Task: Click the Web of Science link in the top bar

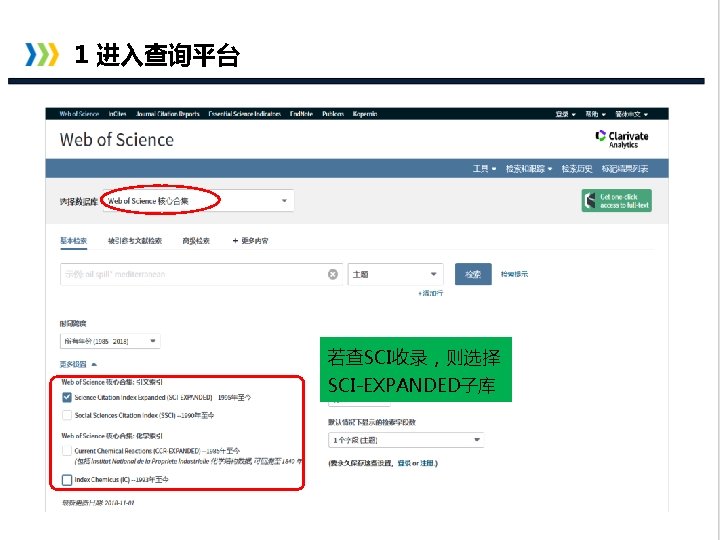Action: point(79,114)
